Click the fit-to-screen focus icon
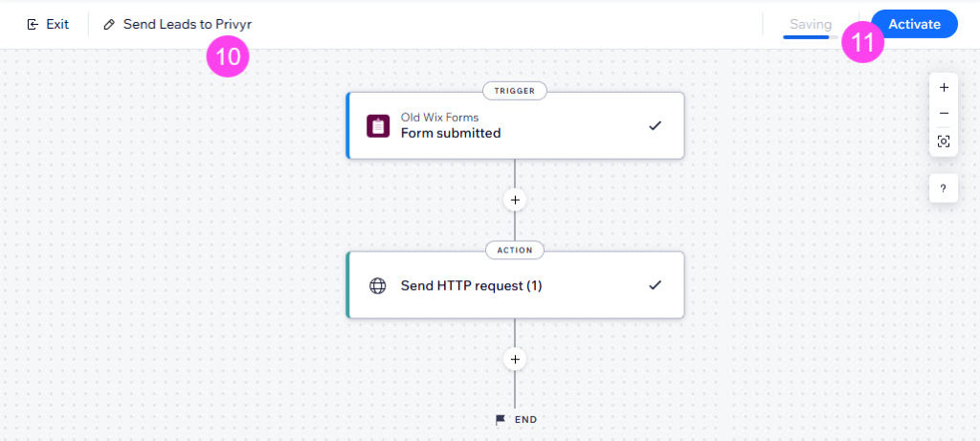980x441 pixels. tap(944, 142)
